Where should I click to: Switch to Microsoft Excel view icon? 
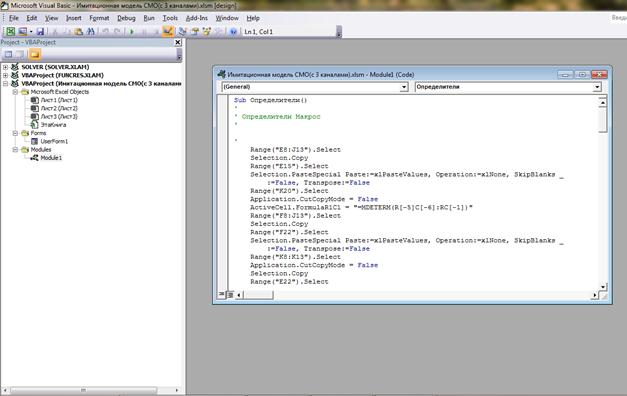pos(10,32)
